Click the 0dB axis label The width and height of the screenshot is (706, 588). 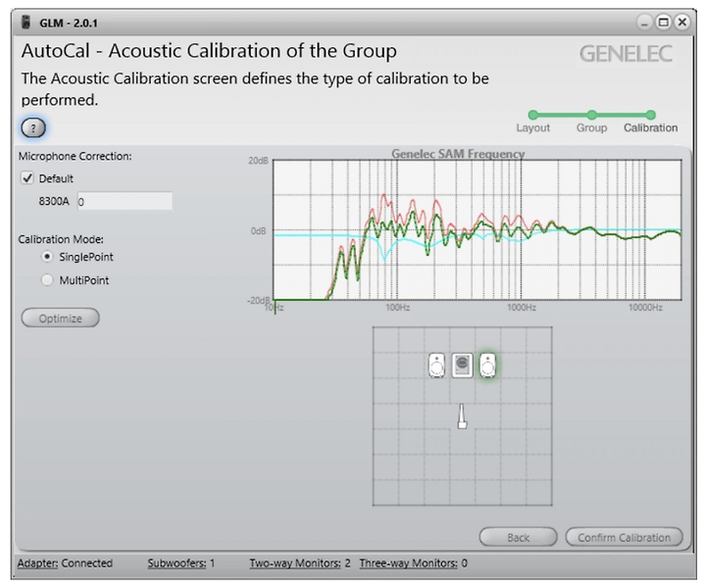click(x=259, y=231)
